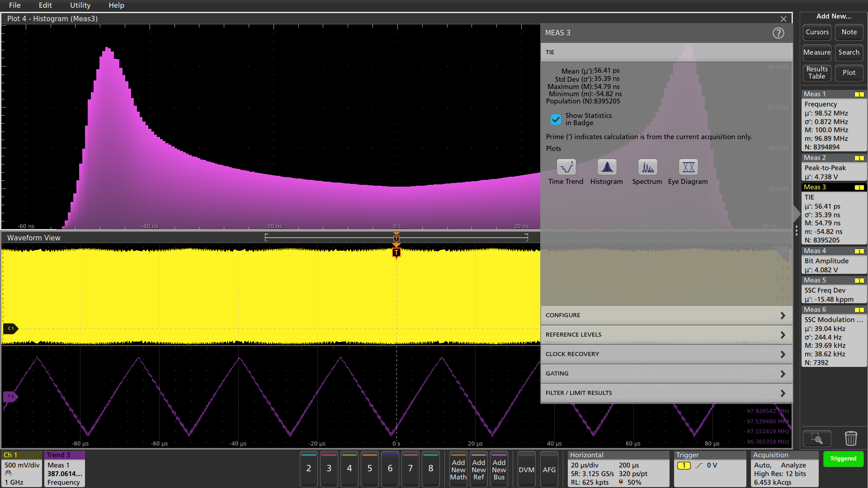This screenshot has height=488, width=868.
Task: Open the AFG panel icon
Action: [x=549, y=469]
